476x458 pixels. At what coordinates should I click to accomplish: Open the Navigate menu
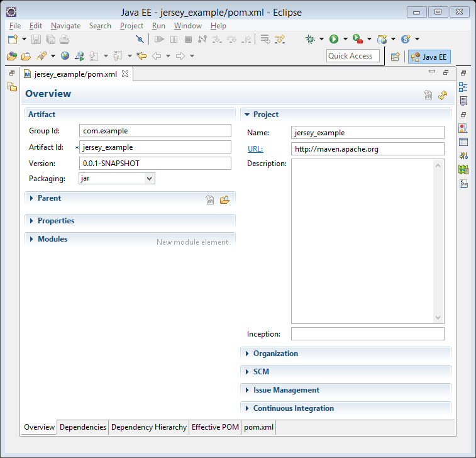click(65, 26)
